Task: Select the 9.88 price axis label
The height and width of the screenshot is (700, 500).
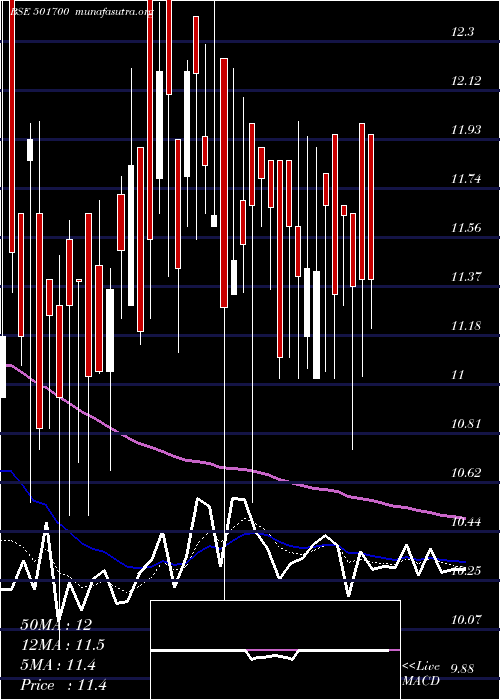Action: [x=464, y=668]
